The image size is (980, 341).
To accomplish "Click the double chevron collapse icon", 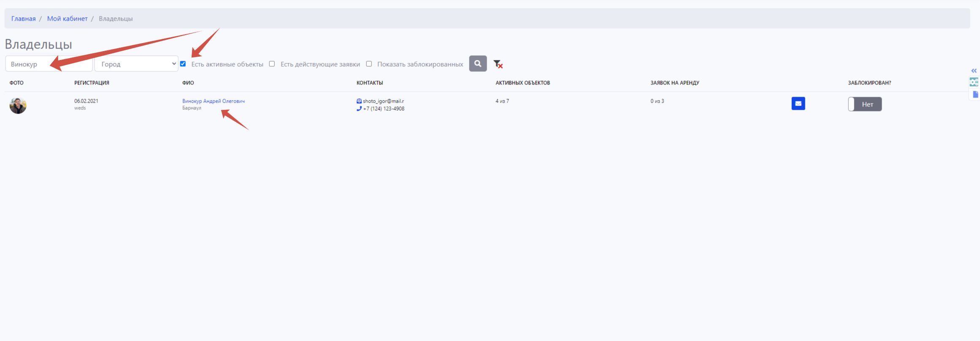I will 974,71.
